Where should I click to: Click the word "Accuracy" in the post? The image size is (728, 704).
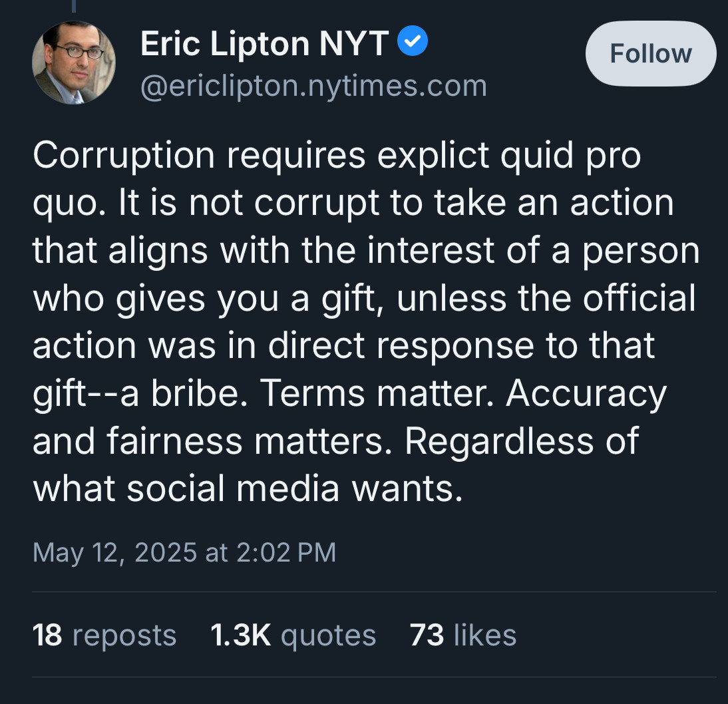[586, 394]
